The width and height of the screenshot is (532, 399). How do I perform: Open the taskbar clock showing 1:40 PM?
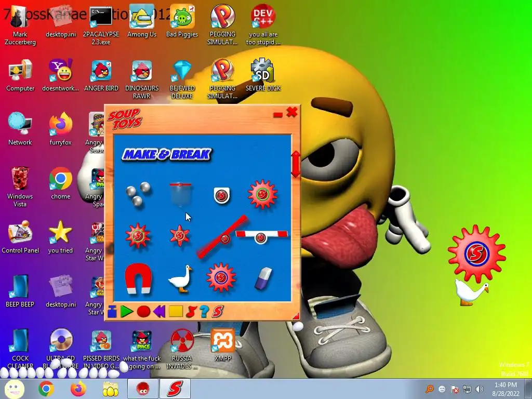(506, 389)
